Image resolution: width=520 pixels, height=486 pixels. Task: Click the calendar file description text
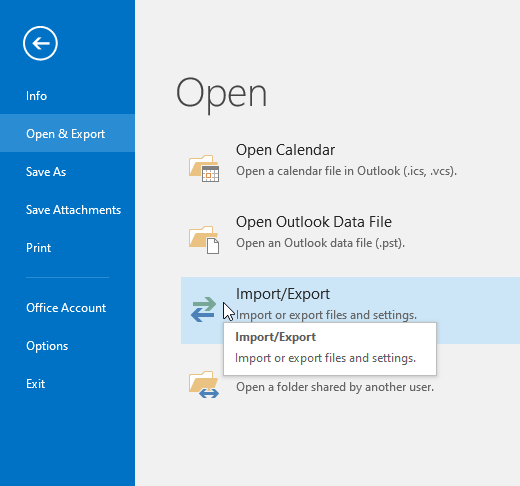click(x=346, y=171)
